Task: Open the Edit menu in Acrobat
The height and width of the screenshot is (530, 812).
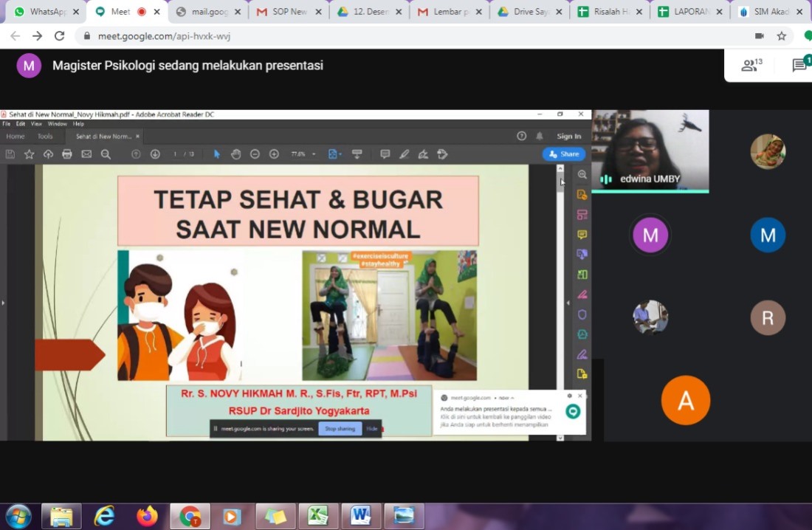Action: (x=23, y=124)
